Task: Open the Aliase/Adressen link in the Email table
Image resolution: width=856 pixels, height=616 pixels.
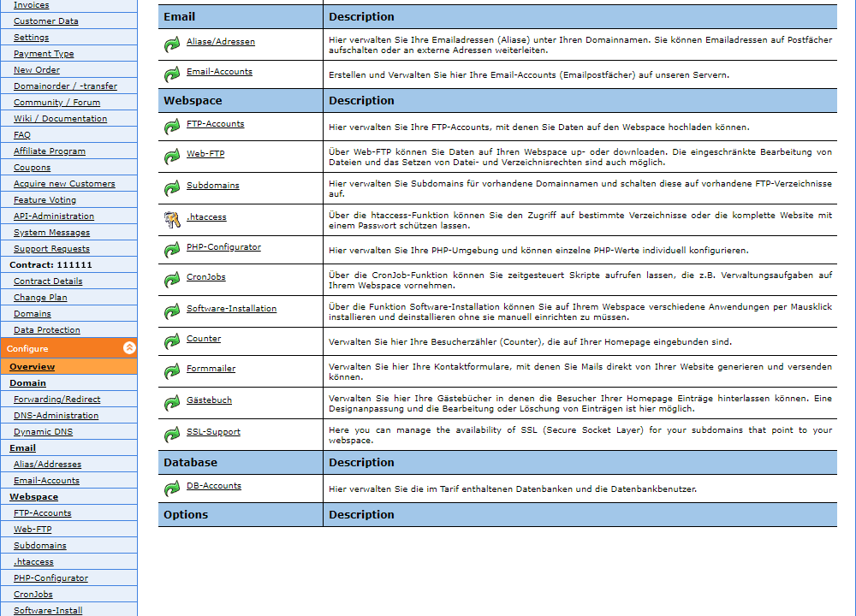Action: [x=221, y=41]
